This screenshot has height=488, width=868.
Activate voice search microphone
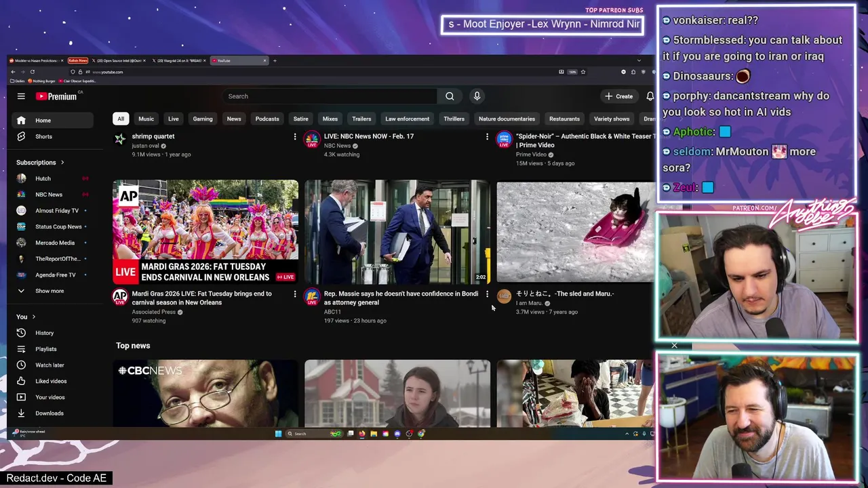pos(477,96)
